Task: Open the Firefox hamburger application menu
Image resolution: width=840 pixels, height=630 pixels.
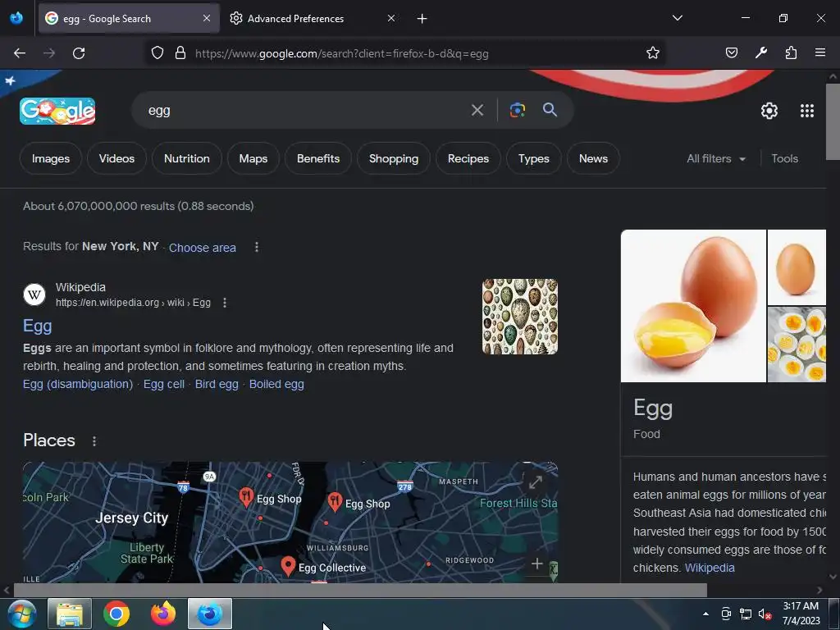Action: pos(820,53)
